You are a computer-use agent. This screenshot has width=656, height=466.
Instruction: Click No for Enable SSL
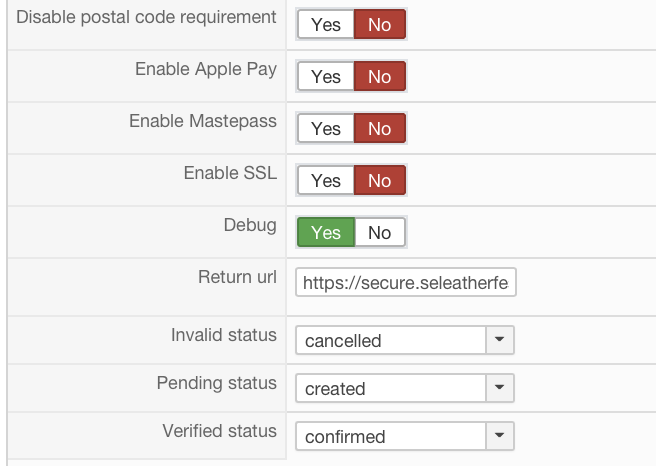coord(380,180)
